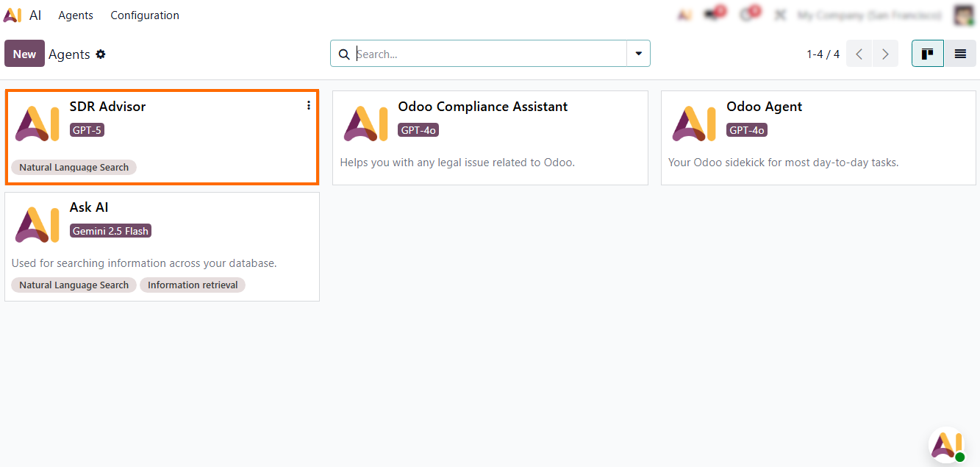The width and height of the screenshot is (980, 467).
Task: Open the Configuration menu
Action: click(145, 15)
